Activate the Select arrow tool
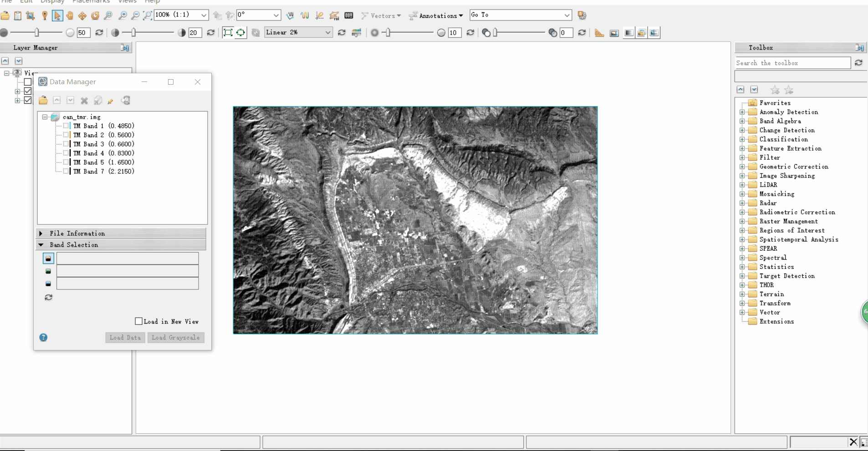The width and height of the screenshot is (868, 451). click(57, 15)
